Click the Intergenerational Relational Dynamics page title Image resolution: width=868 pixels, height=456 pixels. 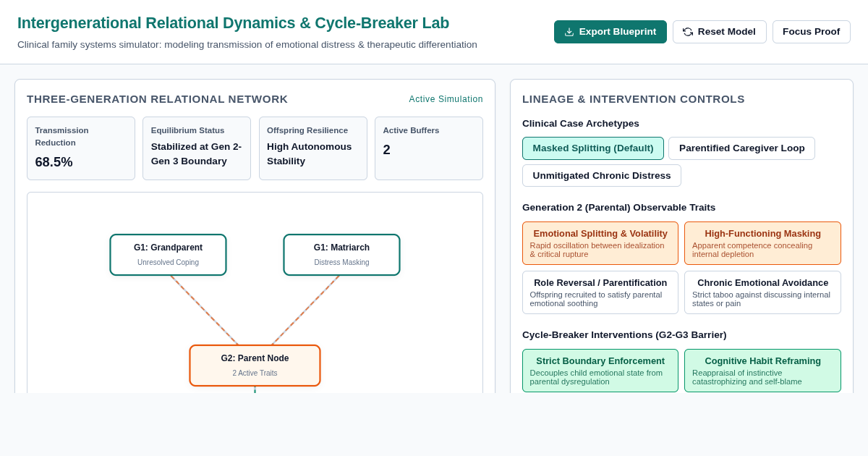233,23
